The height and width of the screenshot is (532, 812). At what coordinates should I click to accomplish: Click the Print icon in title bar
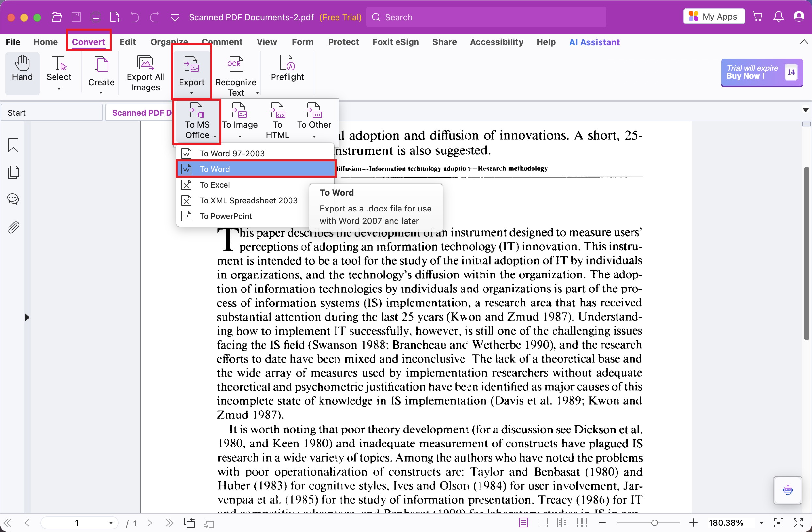96,17
